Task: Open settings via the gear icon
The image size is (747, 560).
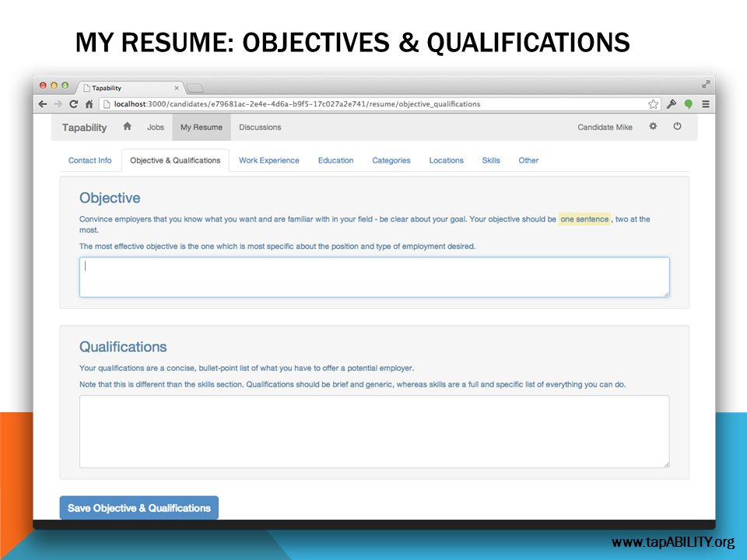Action: [653, 126]
